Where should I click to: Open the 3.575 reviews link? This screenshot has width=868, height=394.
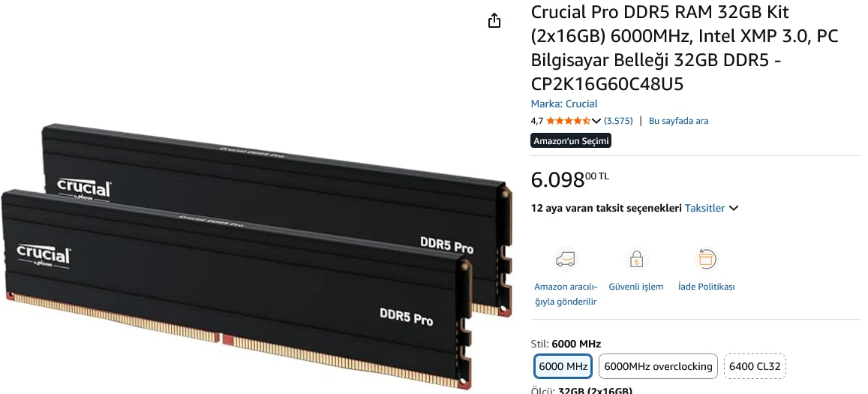click(617, 121)
